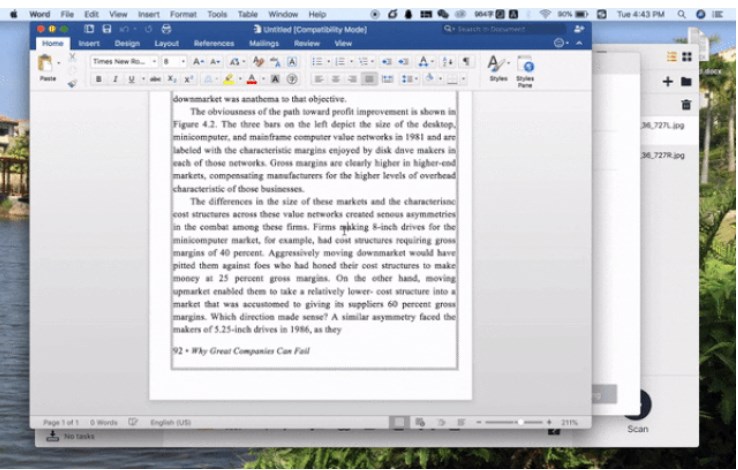The image size is (738, 470).
Task: Open the Borders dropdown arrow
Action: pyautogui.click(x=464, y=79)
